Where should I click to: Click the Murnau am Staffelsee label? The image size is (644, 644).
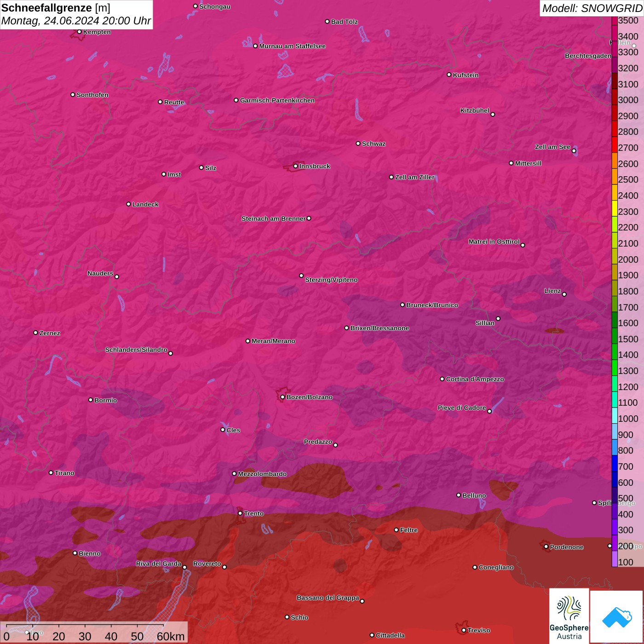(x=293, y=46)
